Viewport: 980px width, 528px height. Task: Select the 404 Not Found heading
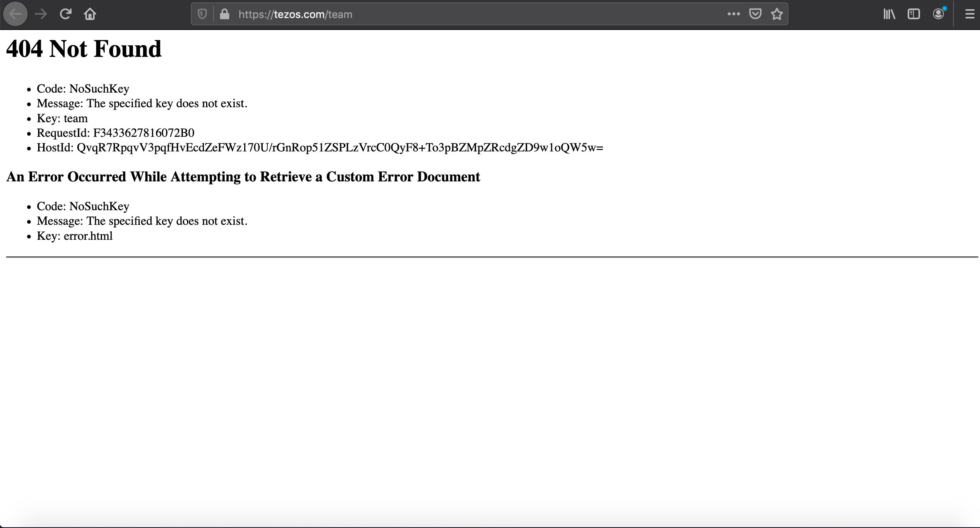[84, 49]
